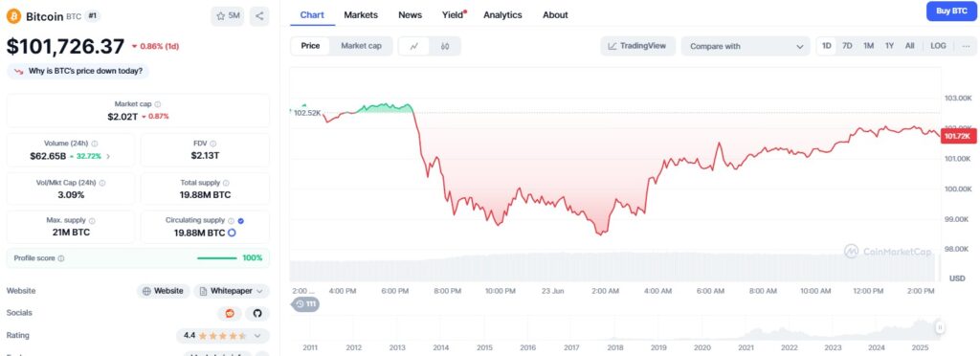Image resolution: width=980 pixels, height=356 pixels.
Task: Click the share icon next to watchlist star
Action: (259, 16)
